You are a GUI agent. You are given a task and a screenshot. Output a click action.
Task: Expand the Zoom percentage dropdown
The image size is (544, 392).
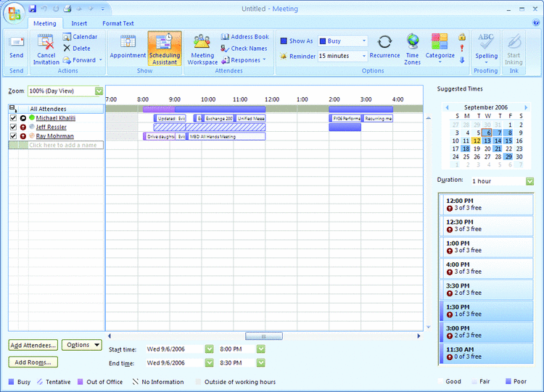tap(99, 91)
